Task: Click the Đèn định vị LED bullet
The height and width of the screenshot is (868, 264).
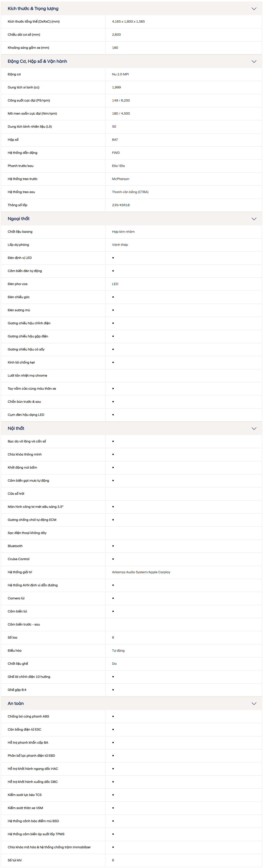Action: click(x=113, y=258)
